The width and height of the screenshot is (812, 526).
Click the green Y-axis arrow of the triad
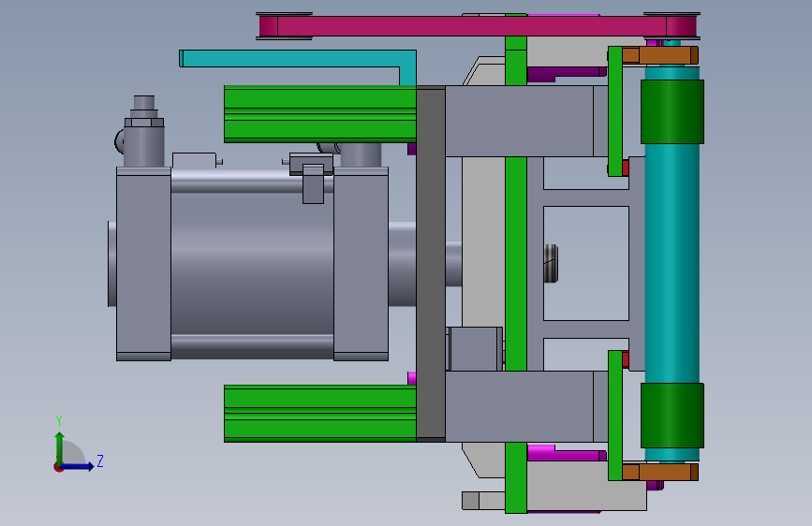coord(60,448)
